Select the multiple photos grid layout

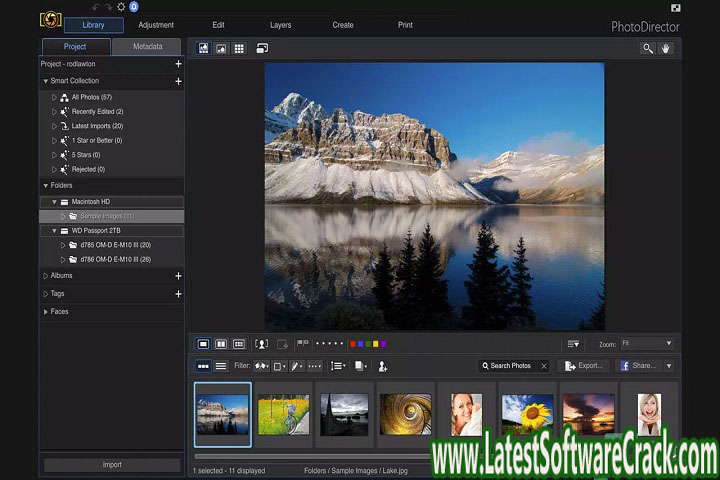click(x=239, y=344)
